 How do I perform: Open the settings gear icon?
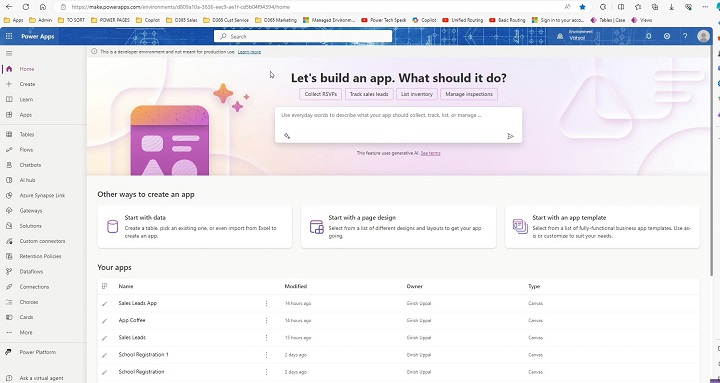point(667,36)
